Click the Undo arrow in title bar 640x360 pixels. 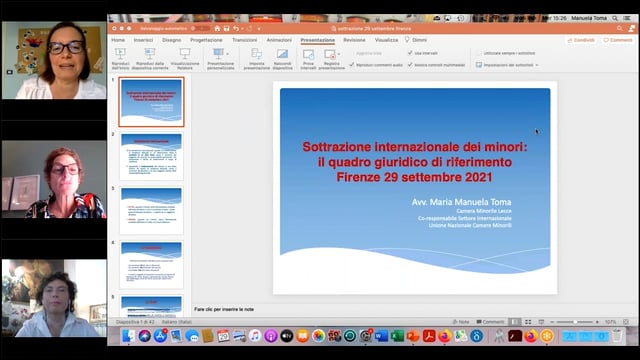click(x=236, y=29)
